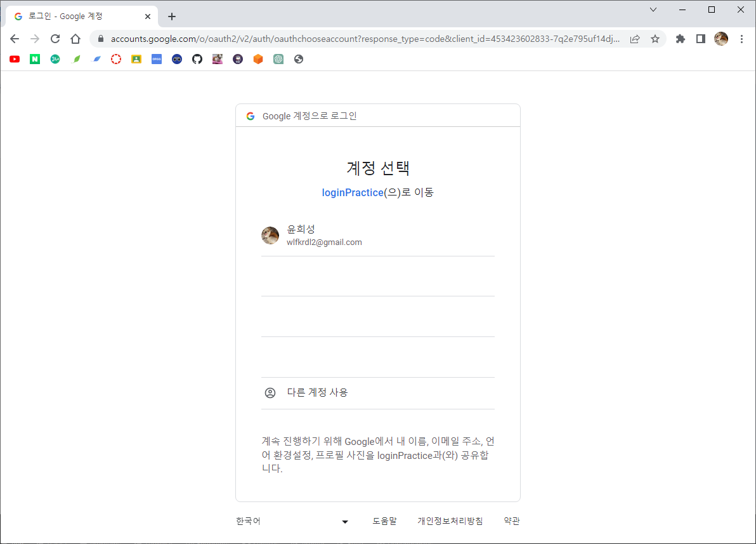Viewport: 756px width, 544px height.
Task: Open the 도움말 help link
Action: (385, 521)
